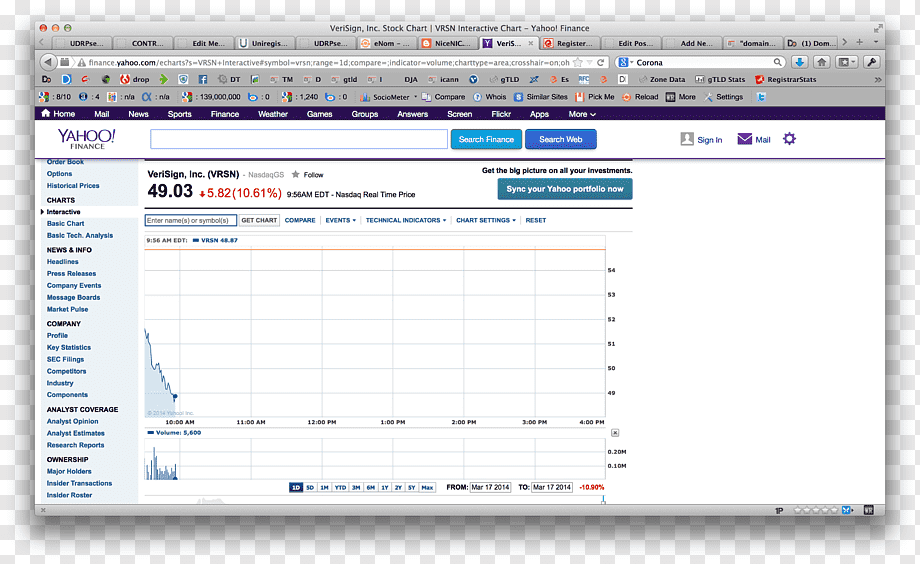Open the gTLD Stats bookmark
The height and width of the screenshot is (564, 920).
pos(720,79)
